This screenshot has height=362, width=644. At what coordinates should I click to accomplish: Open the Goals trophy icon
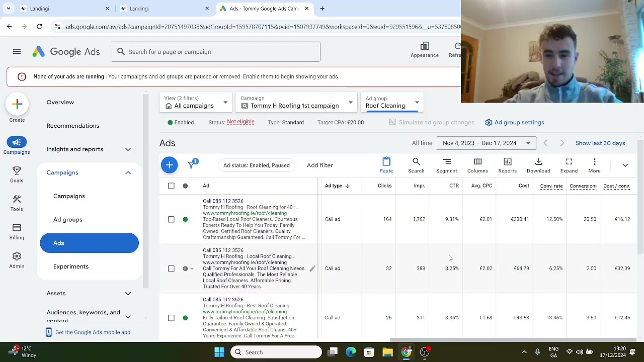click(17, 171)
